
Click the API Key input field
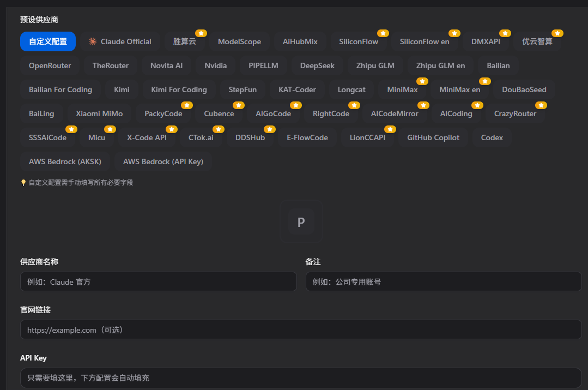point(301,377)
